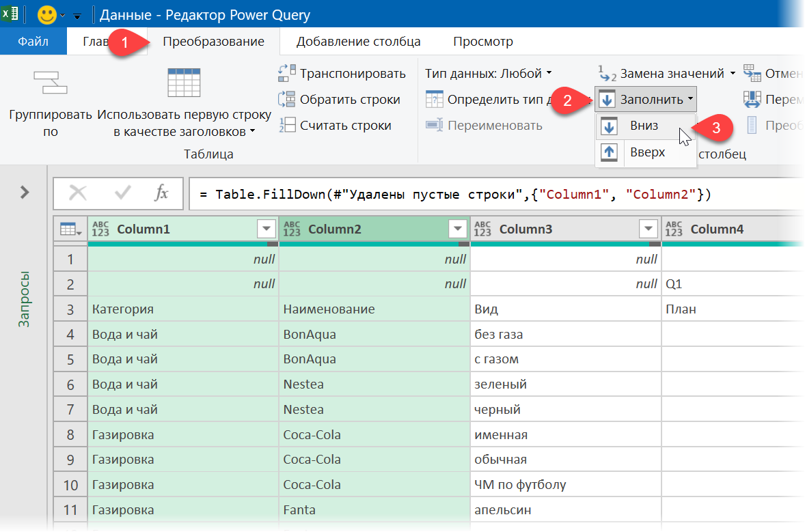Click the use first row as headers table icon
Screen dimensions: 805x532
[x=184, y=83]
